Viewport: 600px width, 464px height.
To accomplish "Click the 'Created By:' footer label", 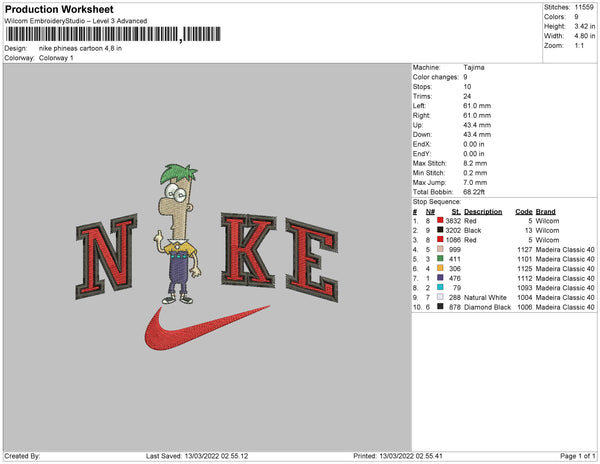I will (22, 456).
